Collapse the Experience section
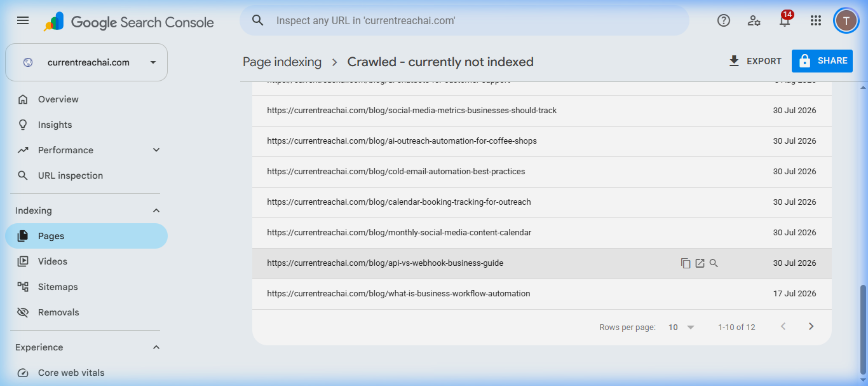 156,347
